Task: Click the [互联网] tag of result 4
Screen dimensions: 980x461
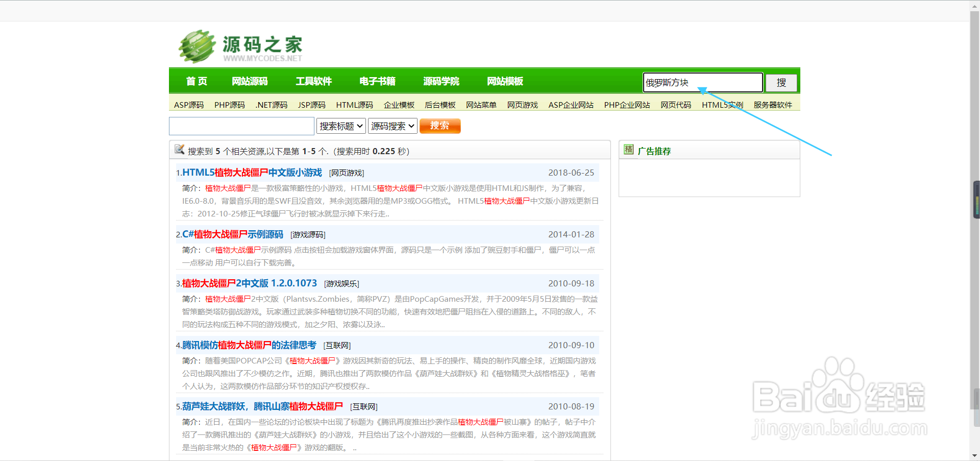Action: point(337,346)
